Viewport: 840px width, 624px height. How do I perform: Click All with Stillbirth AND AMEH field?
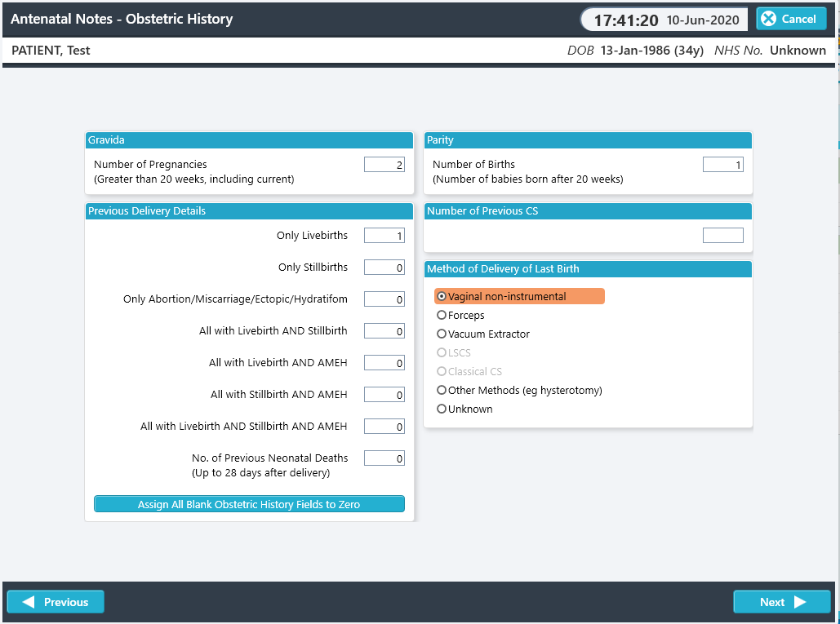[x=384, y=395]
